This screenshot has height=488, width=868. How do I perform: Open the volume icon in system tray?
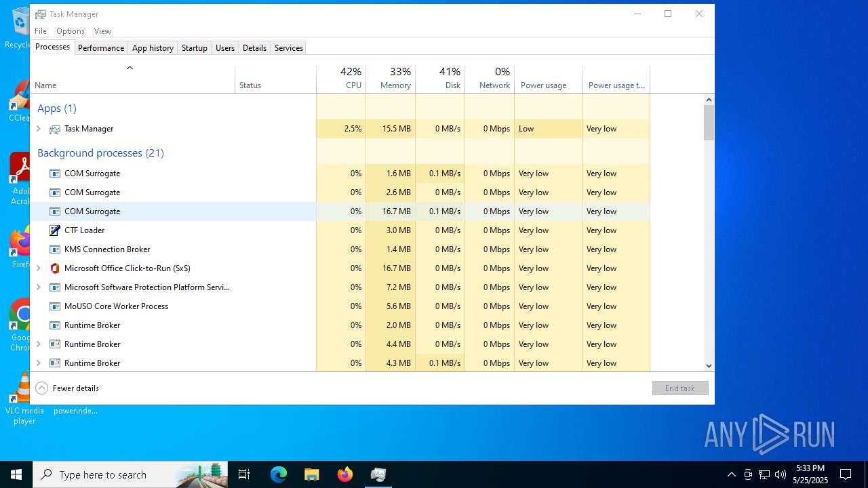(x=781, y=474)
